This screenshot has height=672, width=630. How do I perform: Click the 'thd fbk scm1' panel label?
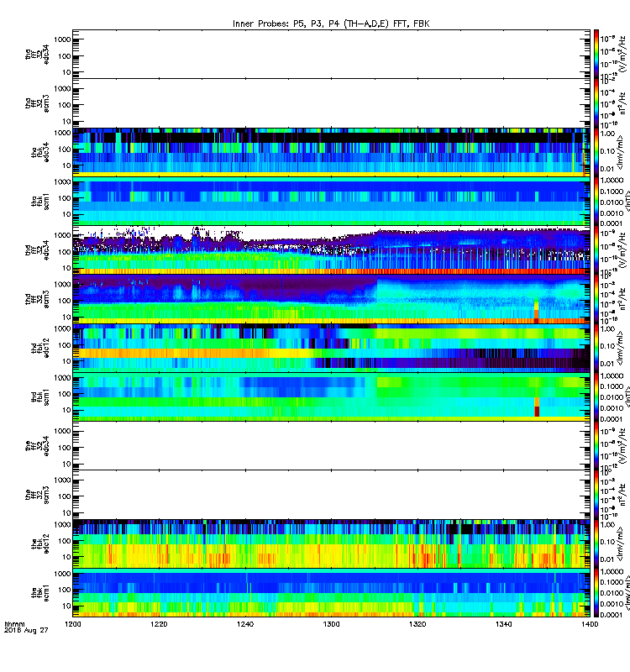click(x=40, y=396)
